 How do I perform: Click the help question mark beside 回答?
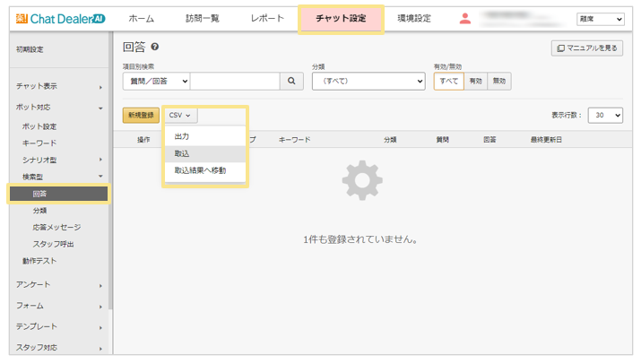(155, 48)
